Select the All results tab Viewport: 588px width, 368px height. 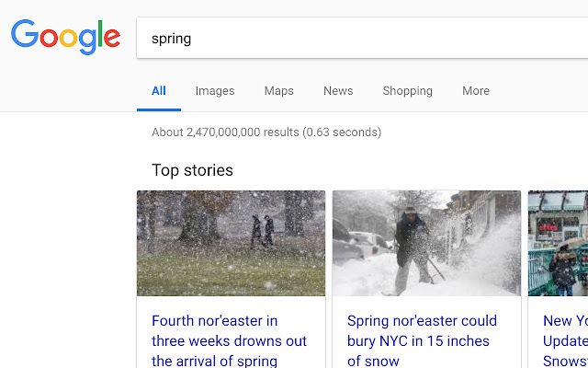(x=159, y=91)
